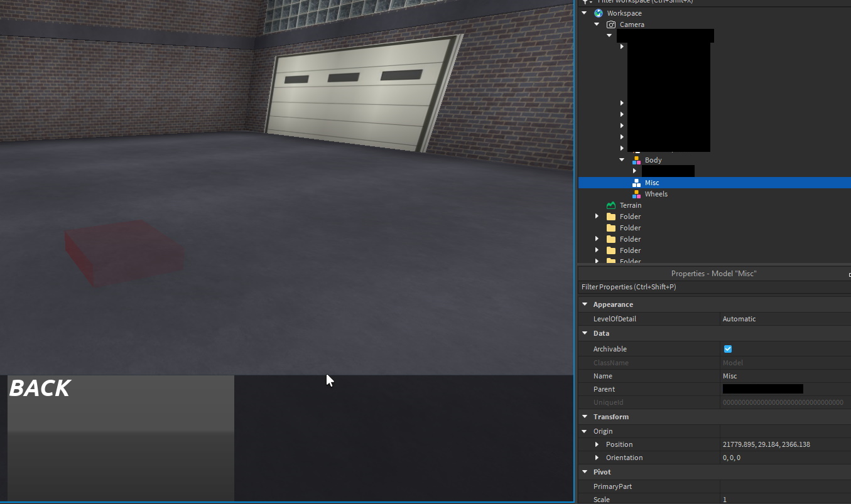This screenshot has width=851, height=504.
Task: Uncheck the Archivable checkbox
Action: pyautogui.click(x=728, y=349)
